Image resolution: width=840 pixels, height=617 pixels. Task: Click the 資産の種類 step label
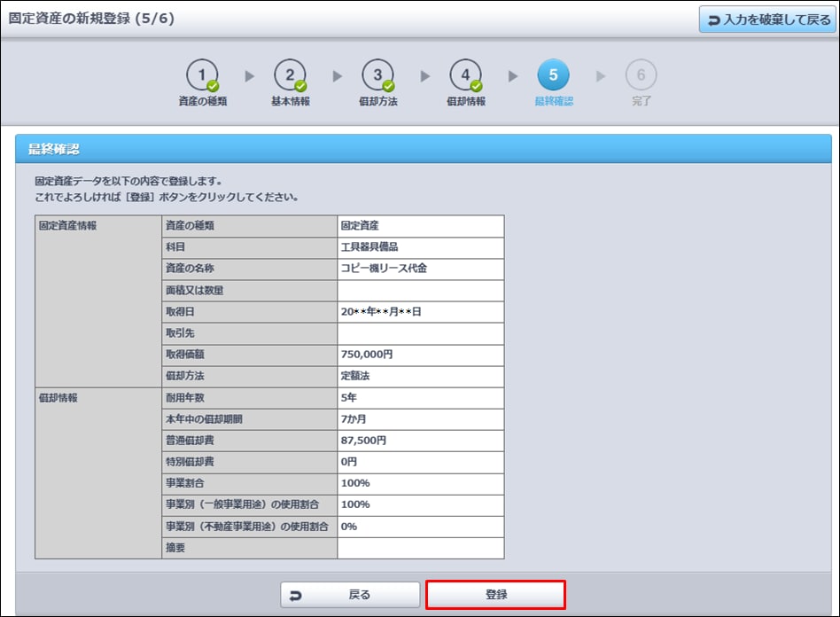(203, 101)
